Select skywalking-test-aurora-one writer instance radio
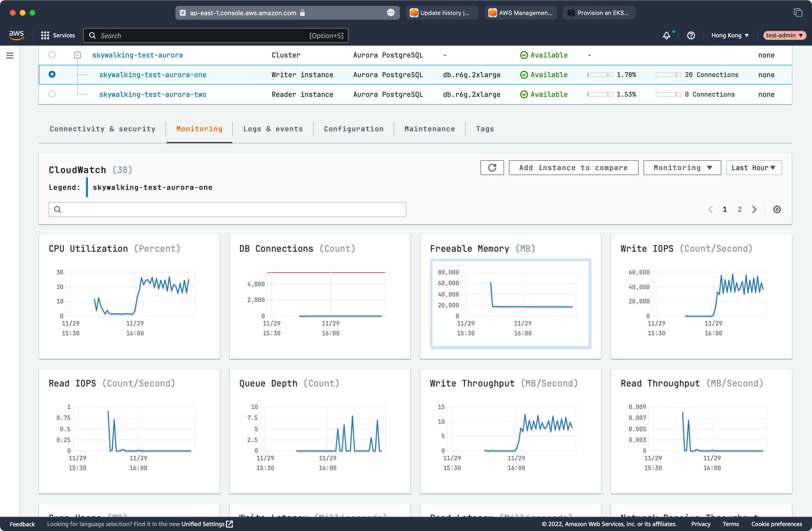Image resolution: width=812 pixels, height=531 pixels. point(52,74)
